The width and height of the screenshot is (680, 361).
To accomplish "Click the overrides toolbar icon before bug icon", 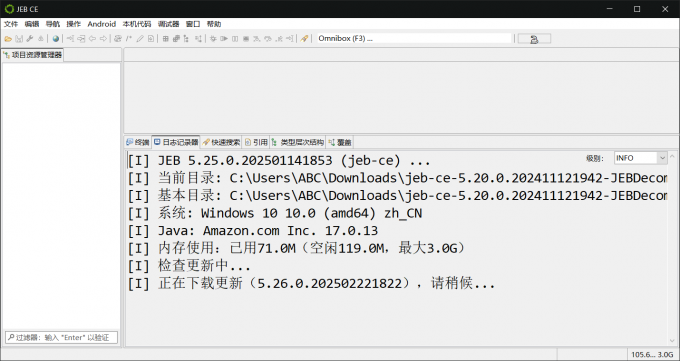I will point(198,39).
